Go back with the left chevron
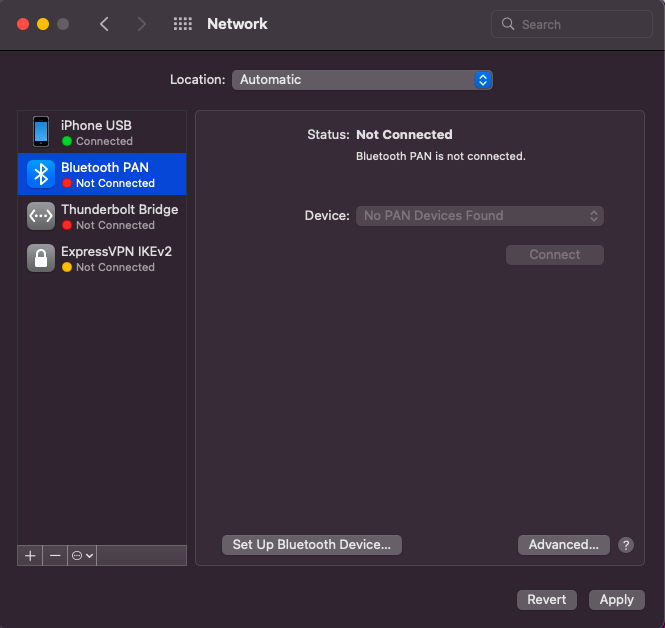 (104, 24)
